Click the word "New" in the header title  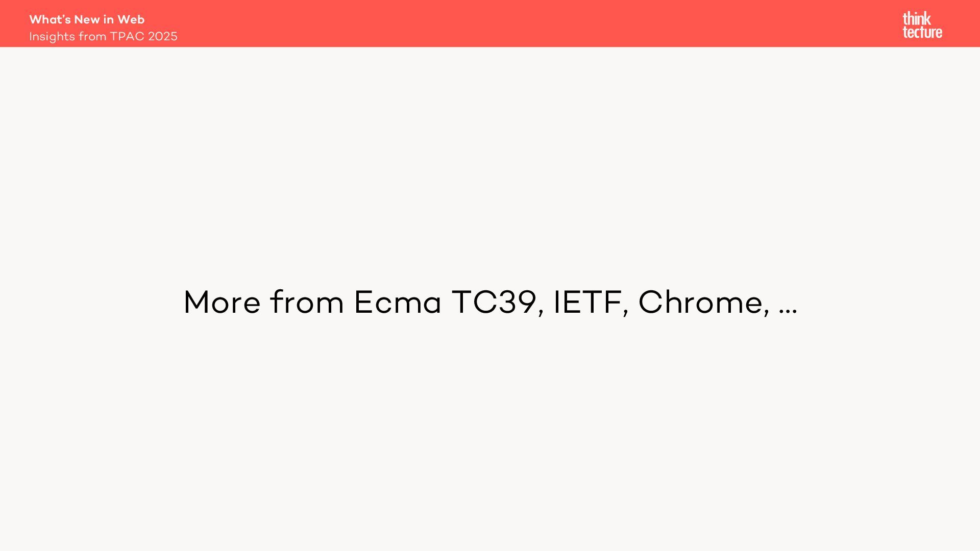click(86, 19)
